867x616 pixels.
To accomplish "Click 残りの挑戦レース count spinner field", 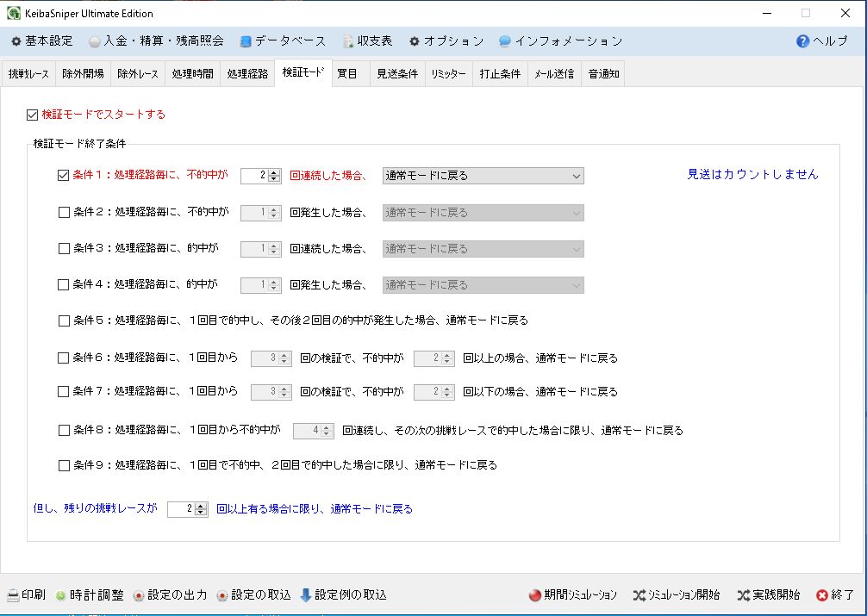I will click(187, 509).
